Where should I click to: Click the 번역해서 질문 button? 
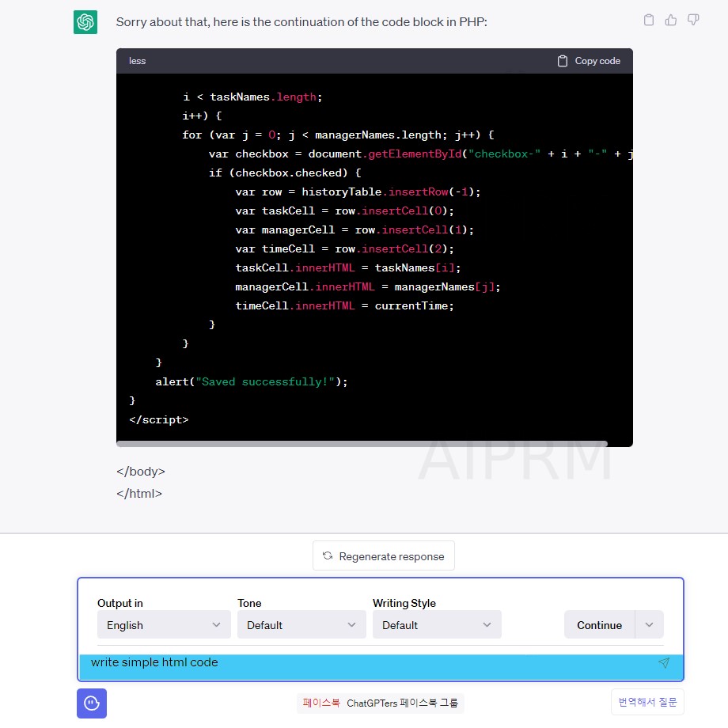pos(647,702)
